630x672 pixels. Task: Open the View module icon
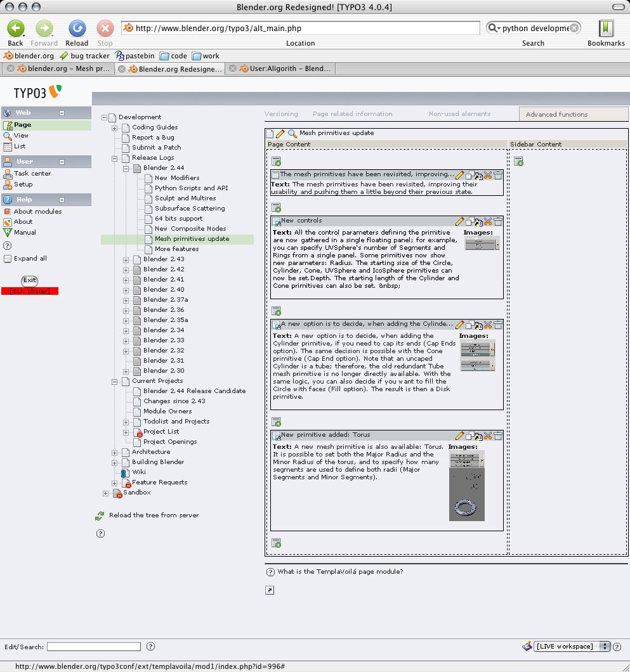point(7,136)
